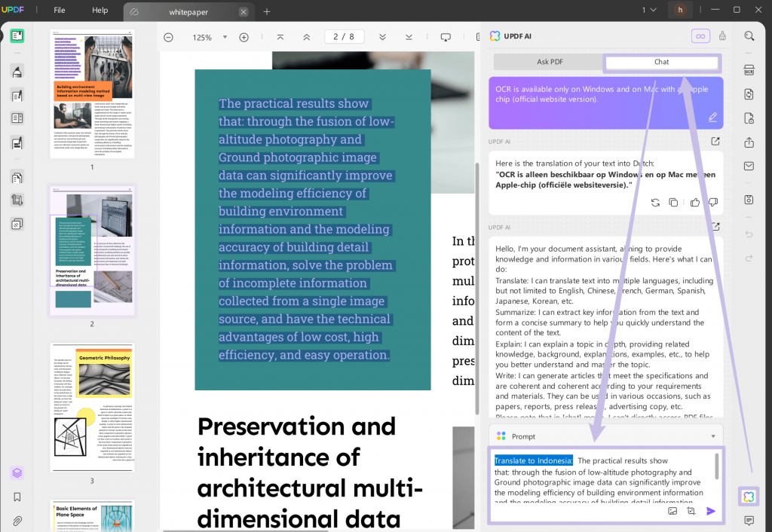Screen dimensions: 772x532
Task: Open the Edit PDF tool
Action: click(17, 96)
